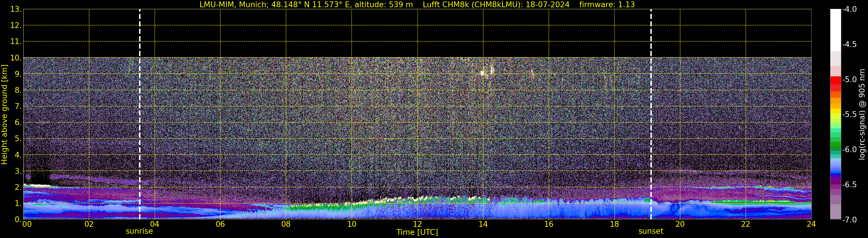The image size is (868, 238).
Task: Click the sunset label below the time axis
Action: point(651,231)
